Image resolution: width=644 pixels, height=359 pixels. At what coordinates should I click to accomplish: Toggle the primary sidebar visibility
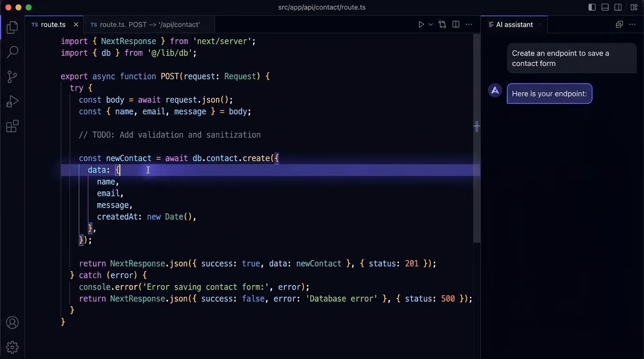pyautogui.click(x=592, y=7)
